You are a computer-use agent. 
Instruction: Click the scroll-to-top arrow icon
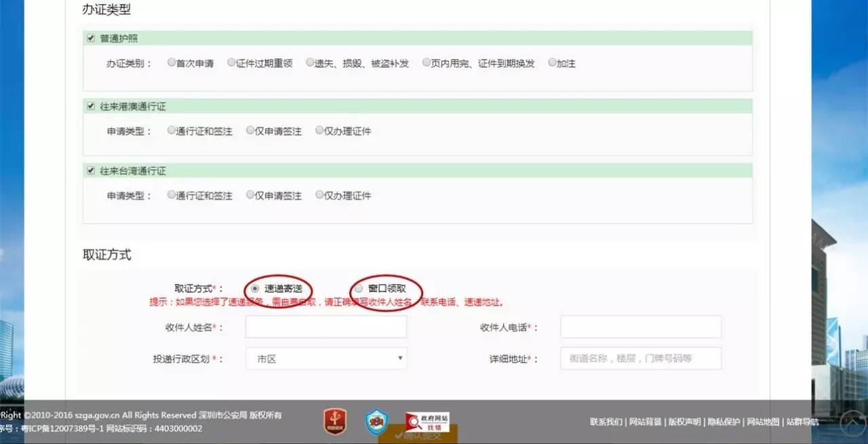(852, 423)
